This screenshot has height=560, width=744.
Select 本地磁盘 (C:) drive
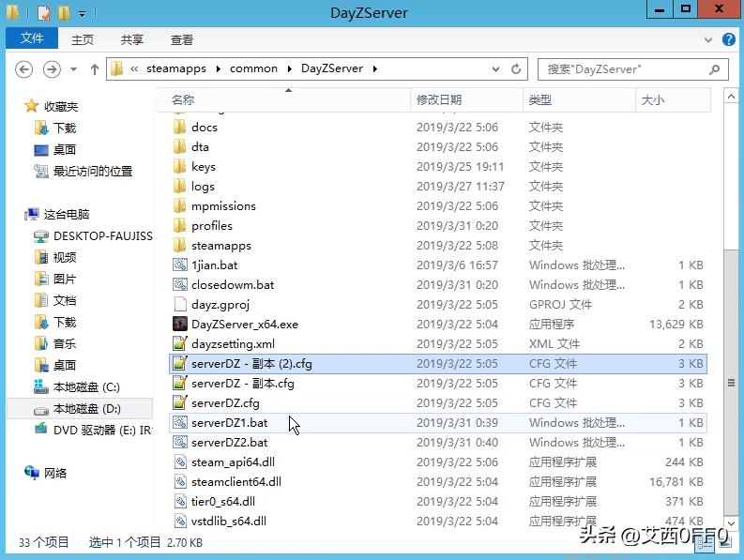coord(86,386)
